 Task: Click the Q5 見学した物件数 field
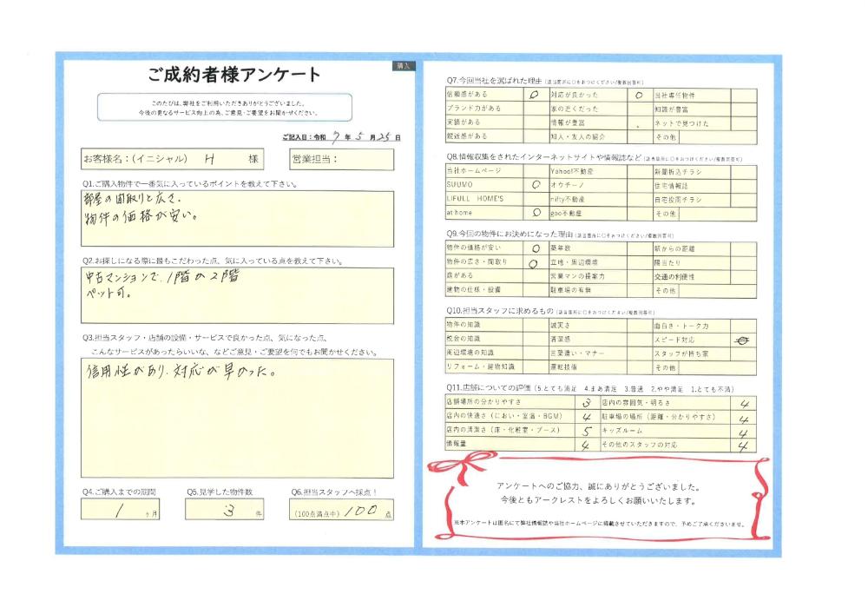pos(224,509)
